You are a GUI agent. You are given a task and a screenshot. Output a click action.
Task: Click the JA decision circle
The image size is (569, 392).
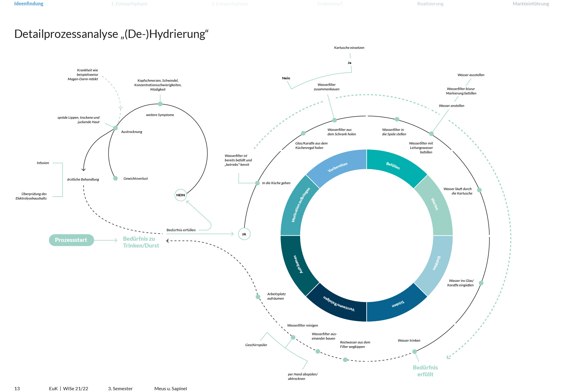(244, 234)
